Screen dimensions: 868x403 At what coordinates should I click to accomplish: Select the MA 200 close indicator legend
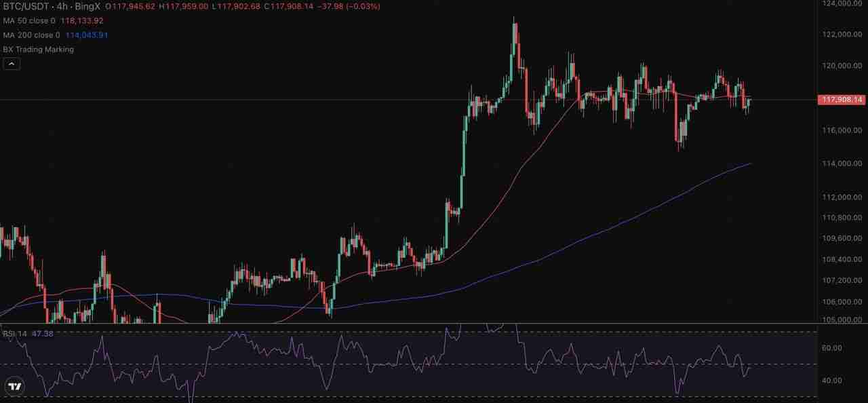[32, 35]
